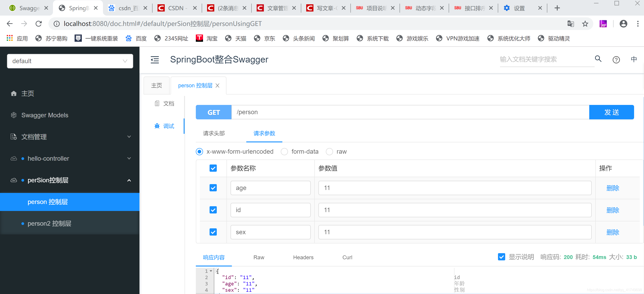Click the search magnifier icon top right
644x294 pixels.
point(598,59)
